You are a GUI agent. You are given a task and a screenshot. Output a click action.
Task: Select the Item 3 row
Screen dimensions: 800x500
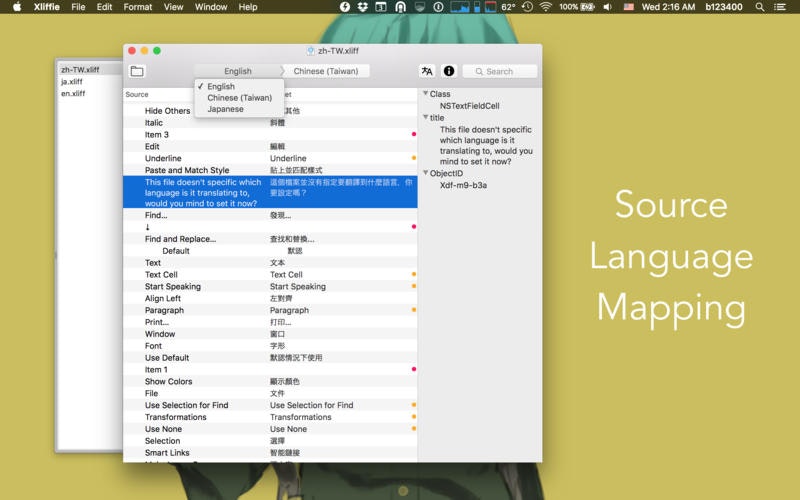point(270,135)
